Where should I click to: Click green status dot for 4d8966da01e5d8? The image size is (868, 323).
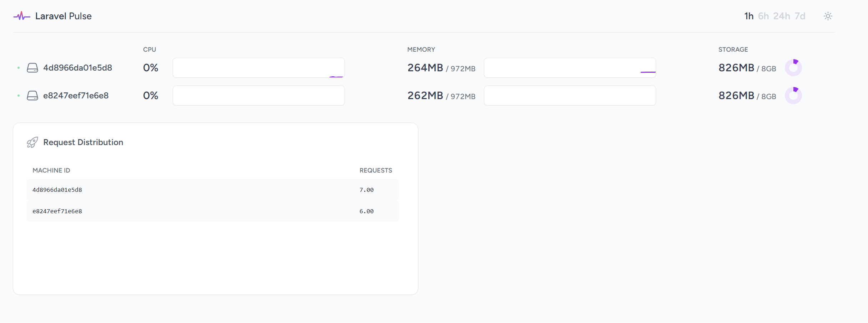tap(19, 68)
